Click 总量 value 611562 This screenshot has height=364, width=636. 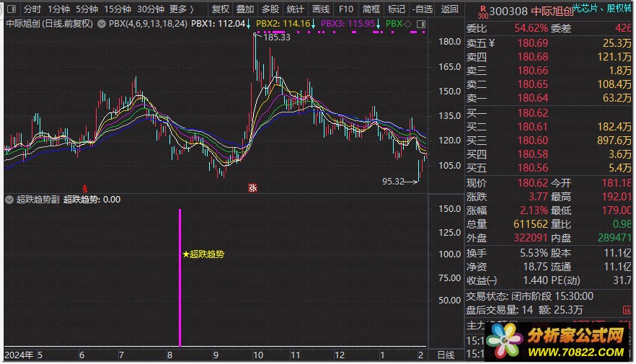(x=531, y=224)
